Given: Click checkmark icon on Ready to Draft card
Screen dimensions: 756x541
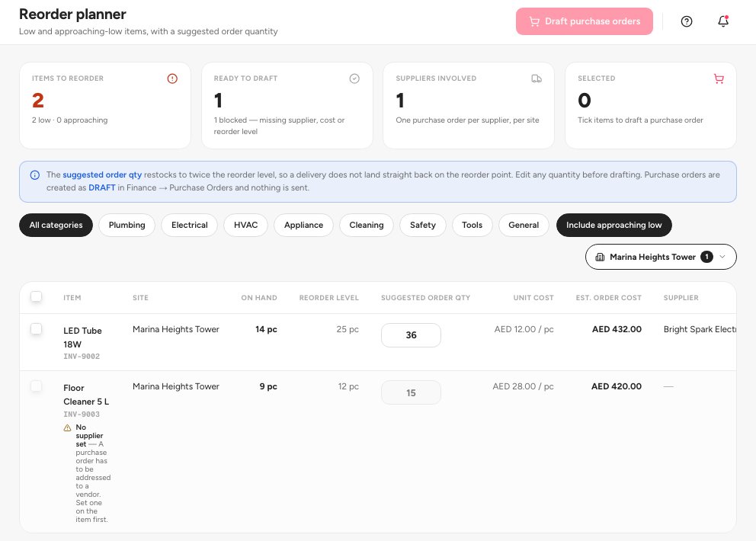Looking at the screenshot, I should (x=354, y=78).
